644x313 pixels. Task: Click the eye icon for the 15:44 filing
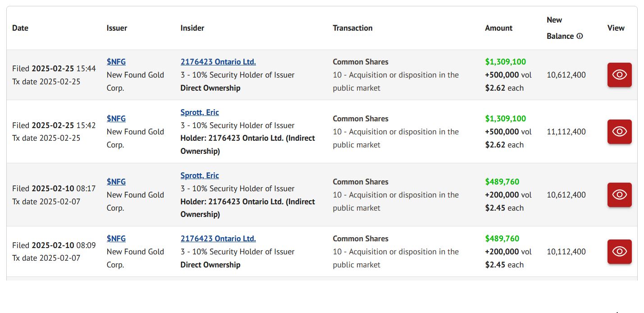click(619, 75)
